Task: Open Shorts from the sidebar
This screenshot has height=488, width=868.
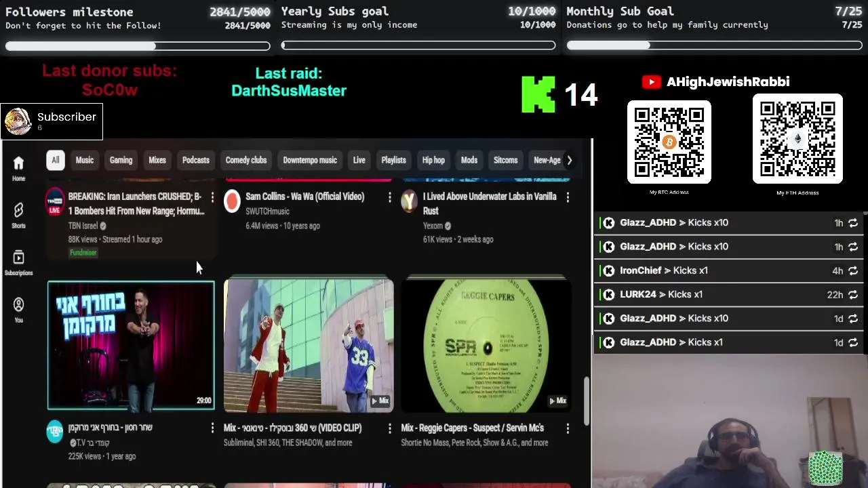Action: coord(18,216)
